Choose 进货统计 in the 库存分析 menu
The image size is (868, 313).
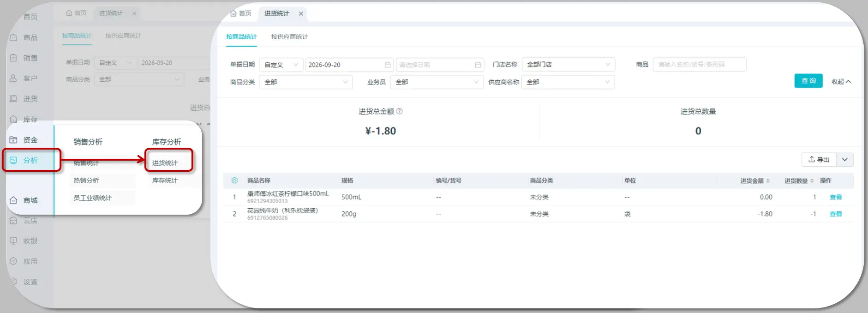pos(165,163)
